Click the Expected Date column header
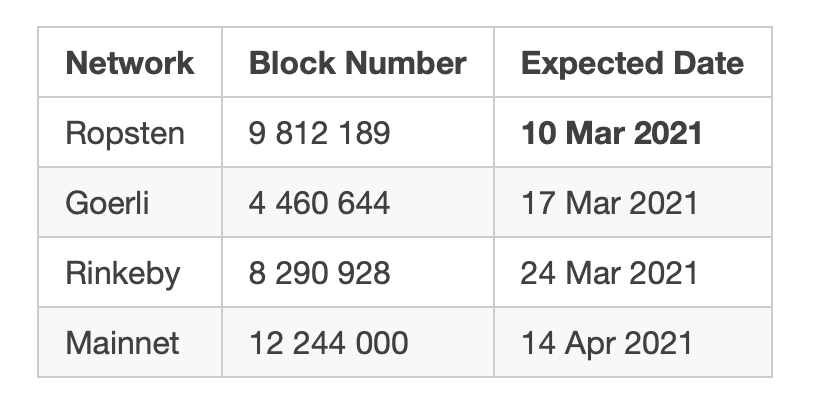 tap(632, 63)
